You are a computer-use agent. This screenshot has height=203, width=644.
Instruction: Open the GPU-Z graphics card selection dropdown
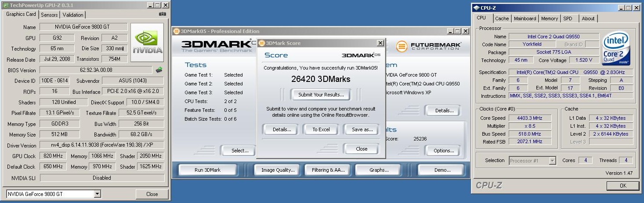[x=97, y=194]
